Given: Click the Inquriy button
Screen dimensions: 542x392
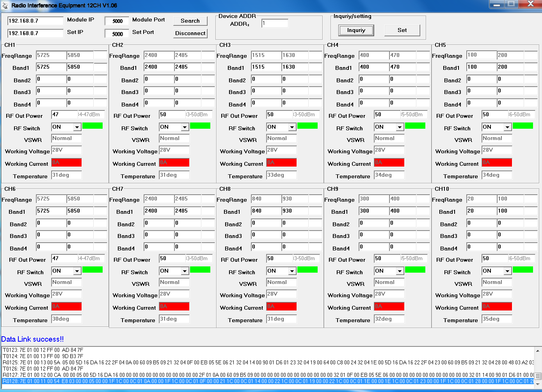Looking at the screenshot, I should pyautogui.click(x=356, y=30).
